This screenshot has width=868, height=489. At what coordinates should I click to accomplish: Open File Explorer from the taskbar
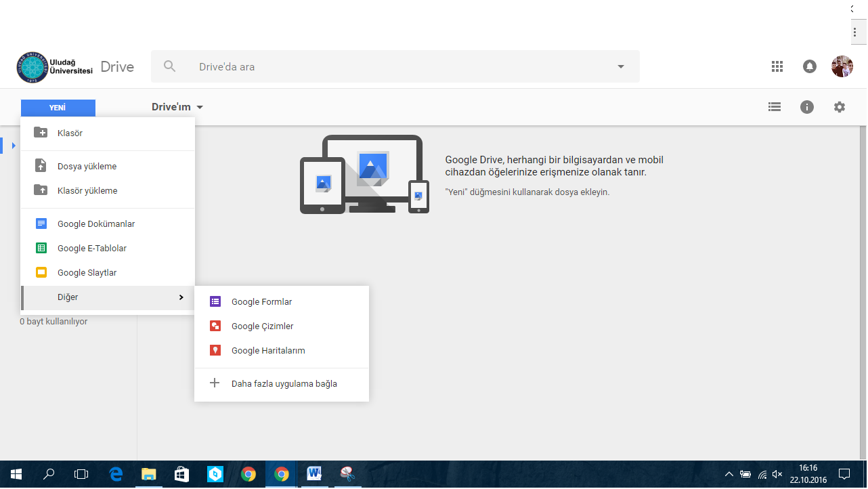coord(149,474)
